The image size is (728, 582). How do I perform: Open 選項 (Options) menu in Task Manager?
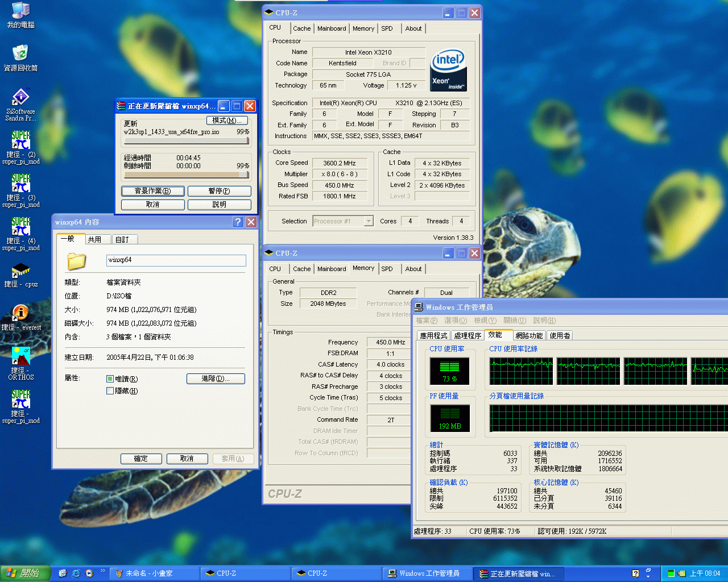point(455,321)
